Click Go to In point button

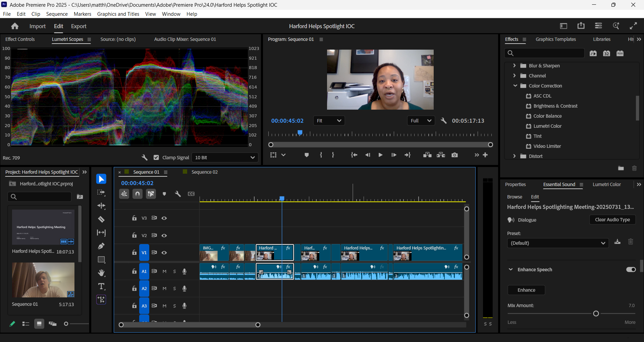click(354, 155)
